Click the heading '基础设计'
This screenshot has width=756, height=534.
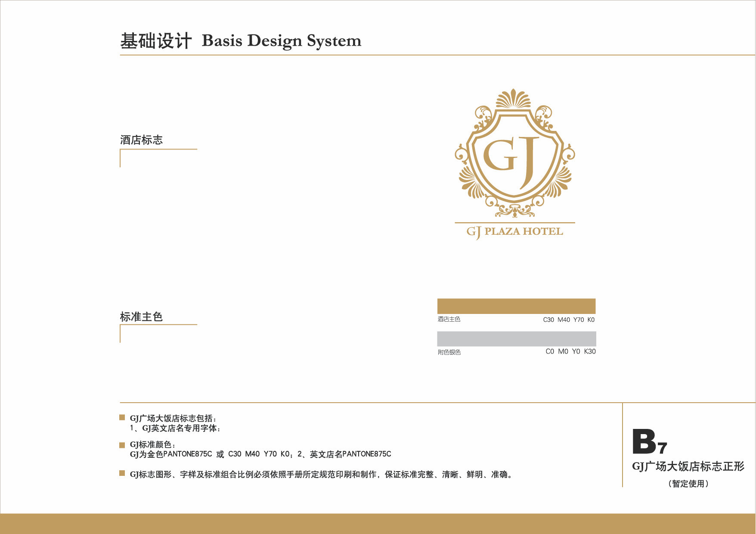pos(156,41)
